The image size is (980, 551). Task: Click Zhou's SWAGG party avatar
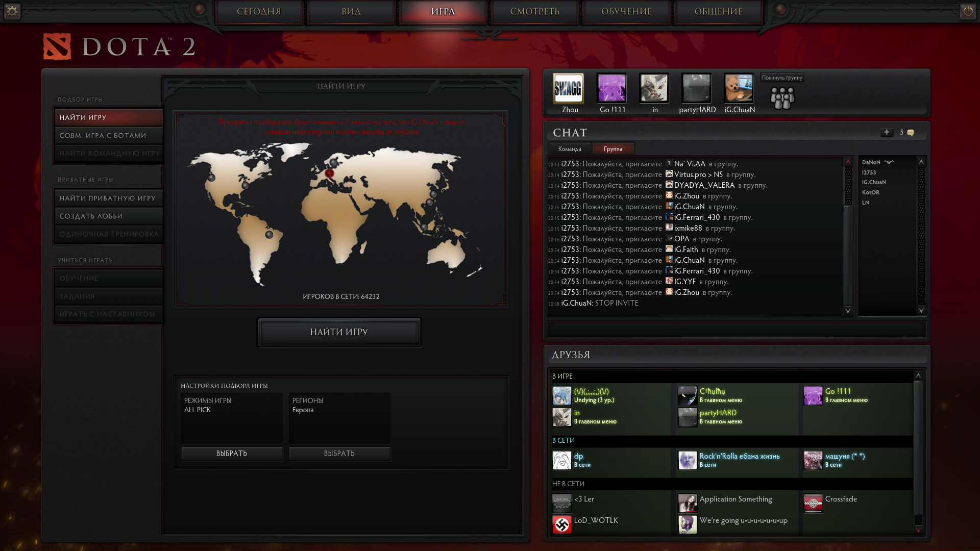pos(569,89)
